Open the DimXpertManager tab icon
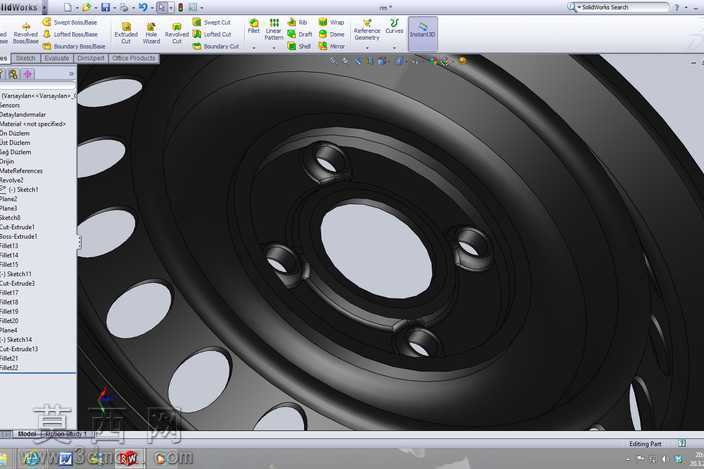Screen dimensions: 704x469 [x=28, y=74]
